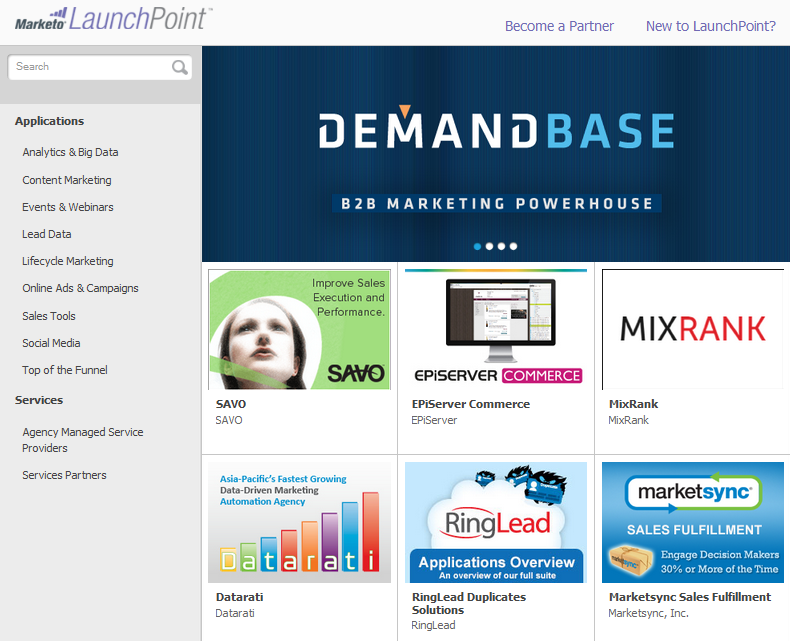Click the RingLead Duplicates Solutions title
790x641 pixels.
pyautogui.click(x=469, y=603)
